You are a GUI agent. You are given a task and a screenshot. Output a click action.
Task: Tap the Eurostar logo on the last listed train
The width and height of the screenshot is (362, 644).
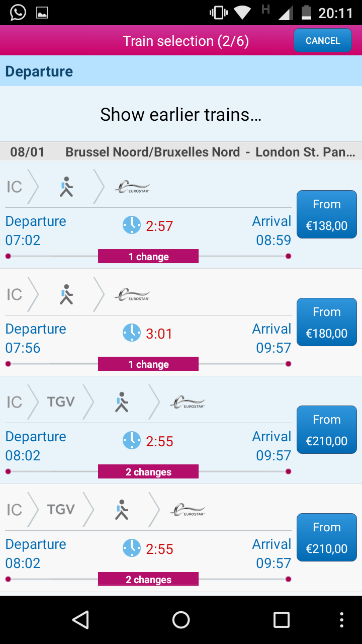188,510
